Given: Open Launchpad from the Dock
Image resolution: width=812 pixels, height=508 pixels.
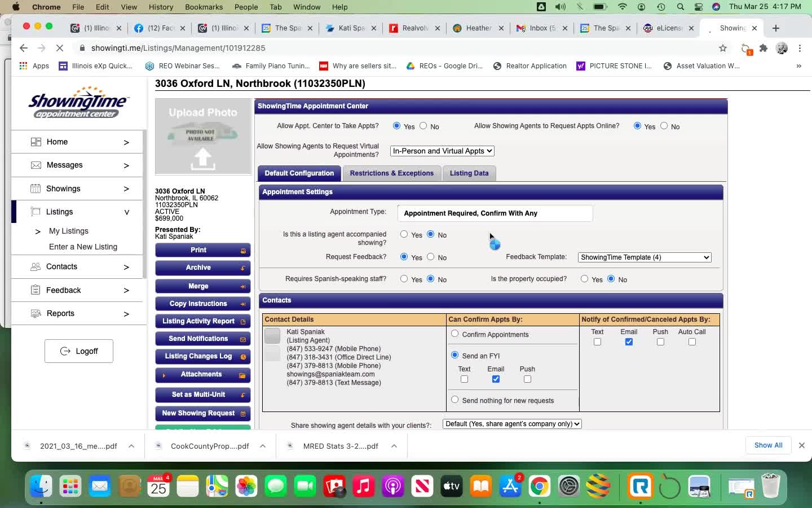Looking at the screenshot, I should 70,486.
